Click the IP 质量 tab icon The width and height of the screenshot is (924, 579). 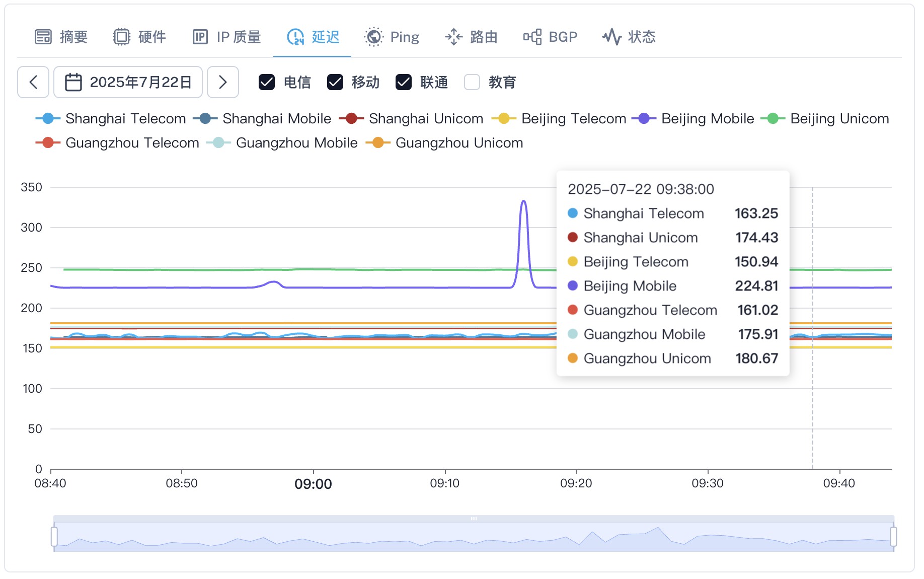click(x=200, y=36)
